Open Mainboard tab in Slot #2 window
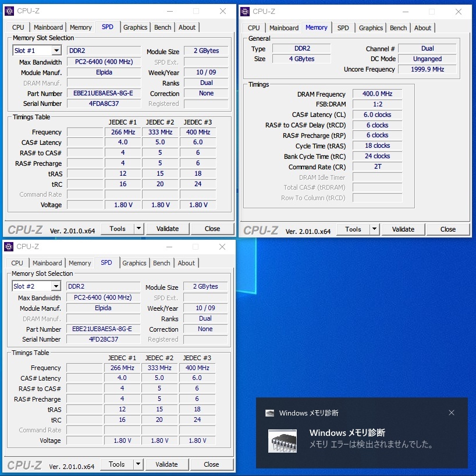This screenshot has height=476, width=476. (47, 263)
